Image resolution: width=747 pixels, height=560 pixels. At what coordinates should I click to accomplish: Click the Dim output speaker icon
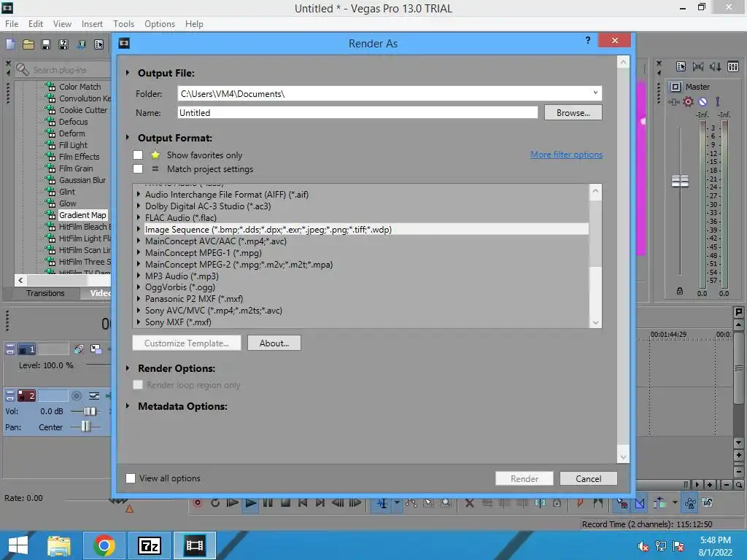[715, 66]
